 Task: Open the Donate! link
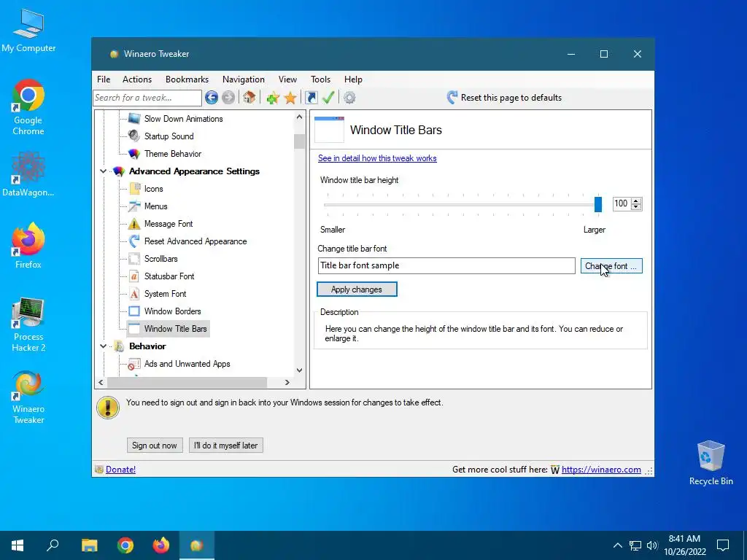[x=120, y=470]
